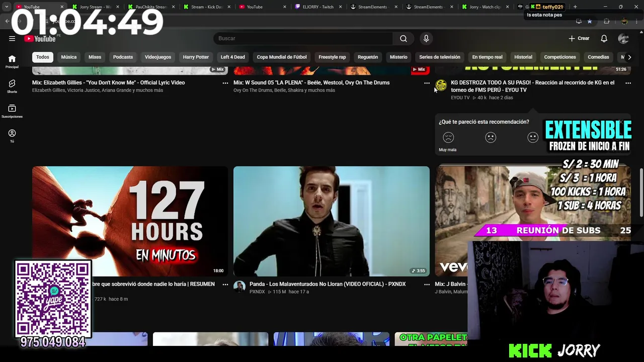The width and height of the screenshot is (644, 362).
Task: Open a new browser tab
Action: (575, 7)
